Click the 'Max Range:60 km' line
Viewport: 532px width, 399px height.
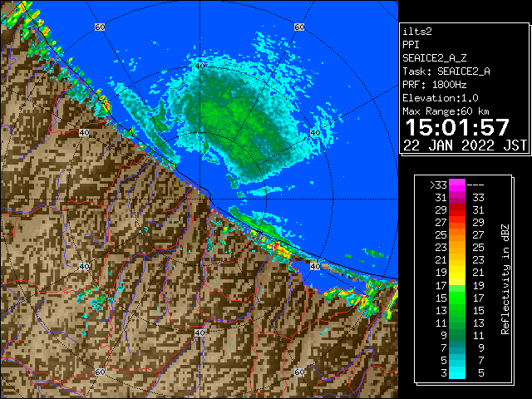pos(446,111)
